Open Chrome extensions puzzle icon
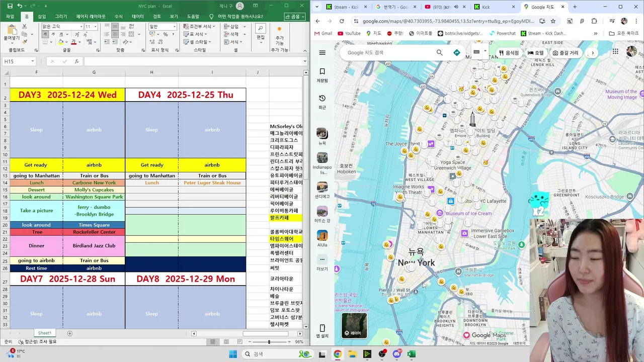The image size is (644, 362). [594, 21]
